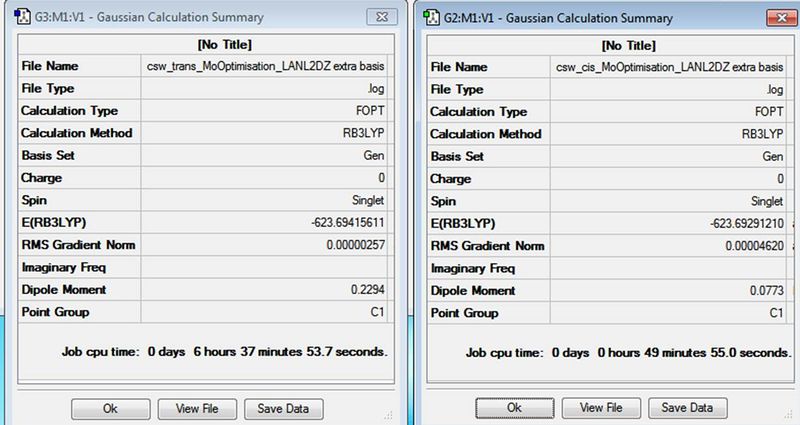Click the Imaginary Freq label in the G2 window
This screenshot has height=425, width=800.
472,268
